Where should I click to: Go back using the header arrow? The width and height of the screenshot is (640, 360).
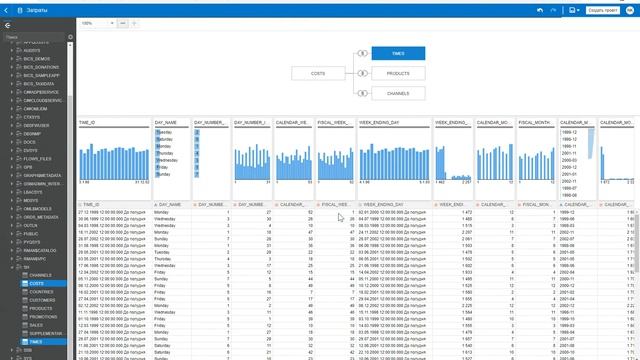point(6,10)
